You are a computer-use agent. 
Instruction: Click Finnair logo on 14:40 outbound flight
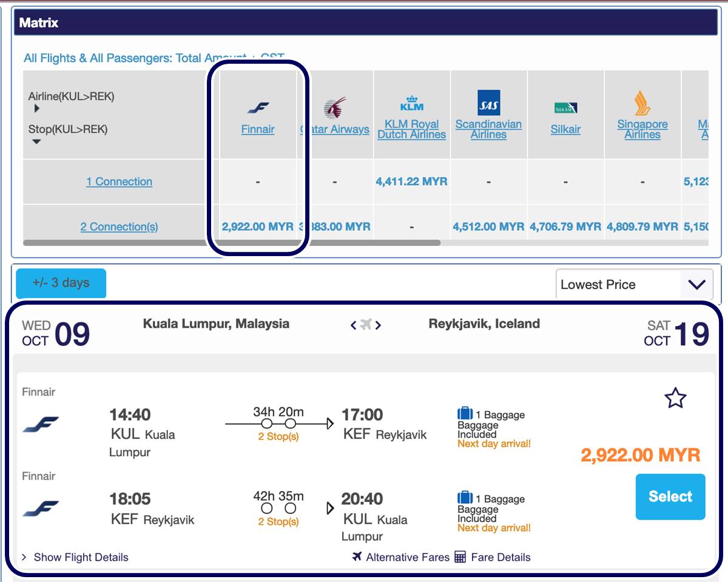pos(41,424)
